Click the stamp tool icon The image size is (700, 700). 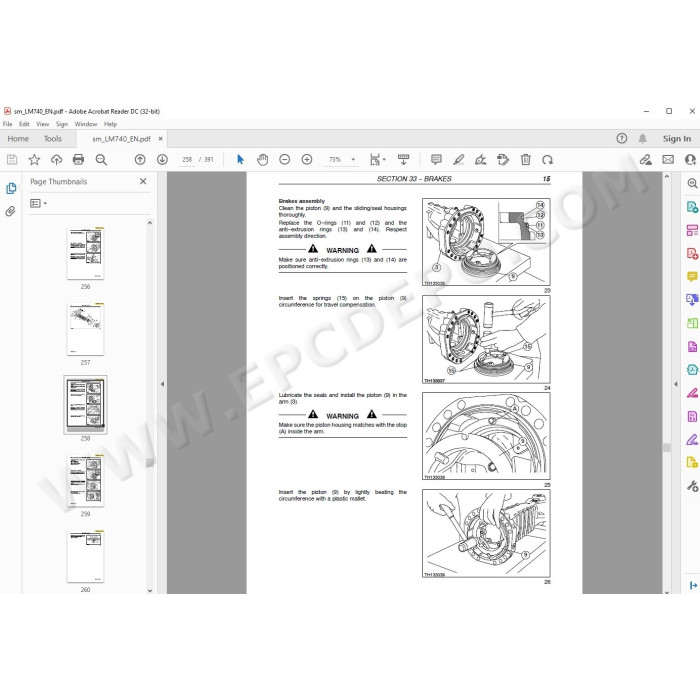pyautogui.click(x=503, y=159)
